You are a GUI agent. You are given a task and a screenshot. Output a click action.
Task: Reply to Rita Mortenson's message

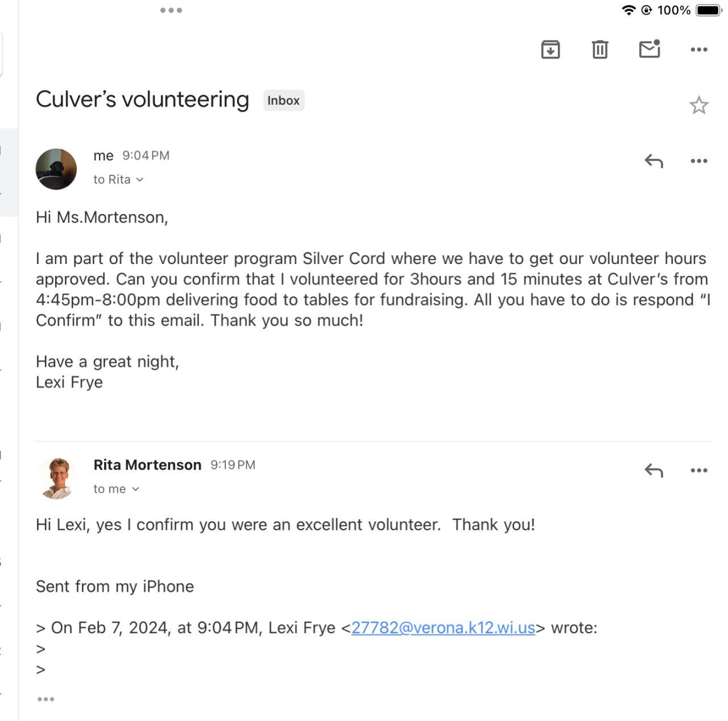point(653,471)
